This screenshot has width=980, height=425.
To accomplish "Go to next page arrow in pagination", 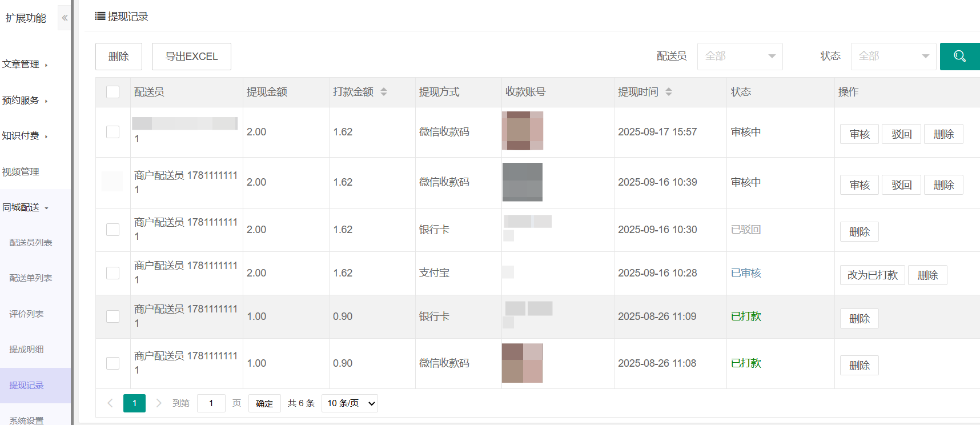I will pos(159,403).
